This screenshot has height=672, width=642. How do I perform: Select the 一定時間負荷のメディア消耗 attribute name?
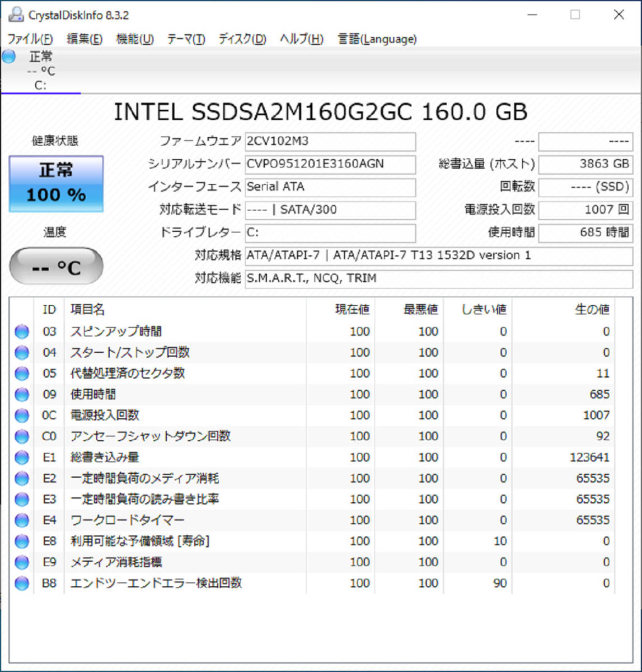coord(144,478)
